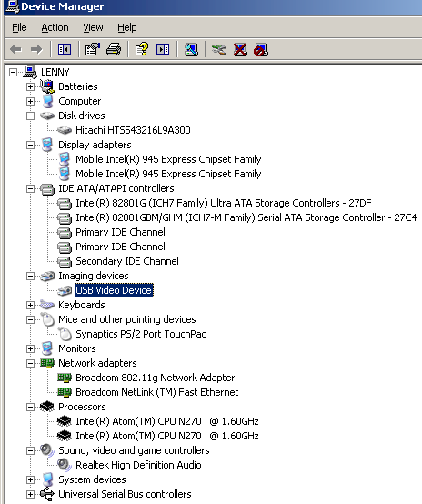Click the Batteries category icon

tap(47, 86)
